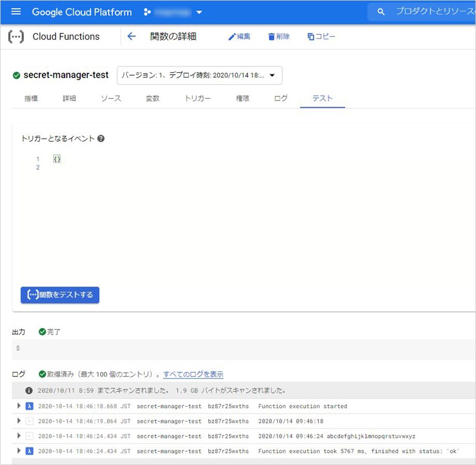The width and height of the screenshot is (476, 465).
Task: Switch to the 変数 tab
Action: coord(152,98)
